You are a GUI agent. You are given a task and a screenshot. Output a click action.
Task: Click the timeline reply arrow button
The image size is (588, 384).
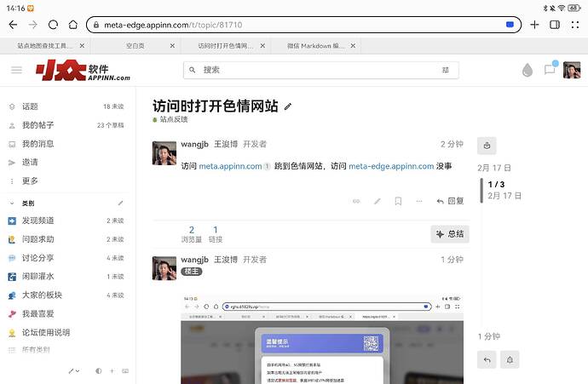click(487, 359)
